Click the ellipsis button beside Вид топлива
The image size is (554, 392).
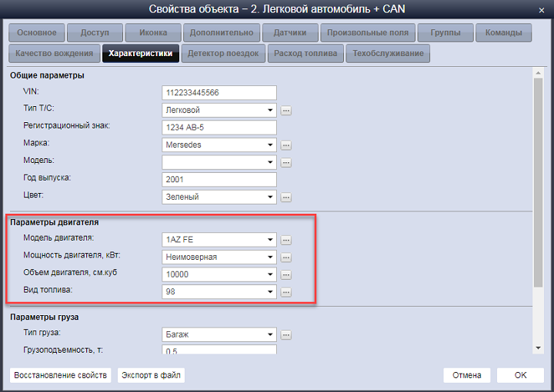click(286, 292)
